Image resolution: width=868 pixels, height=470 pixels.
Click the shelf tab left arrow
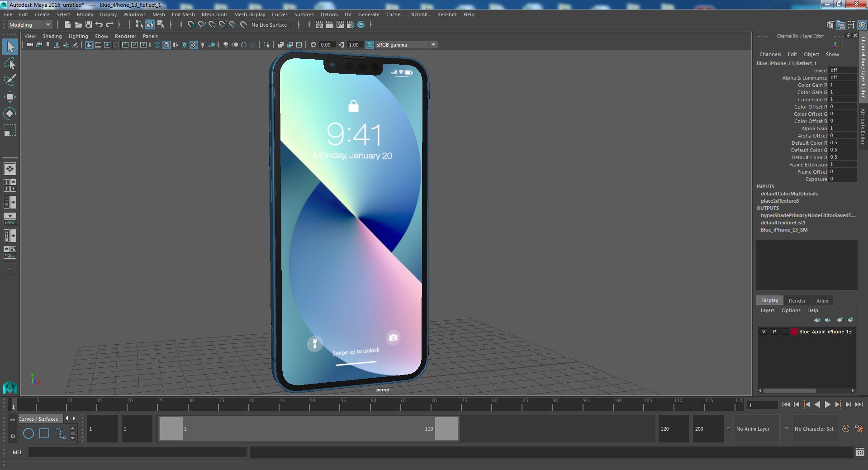pos(67,418)
